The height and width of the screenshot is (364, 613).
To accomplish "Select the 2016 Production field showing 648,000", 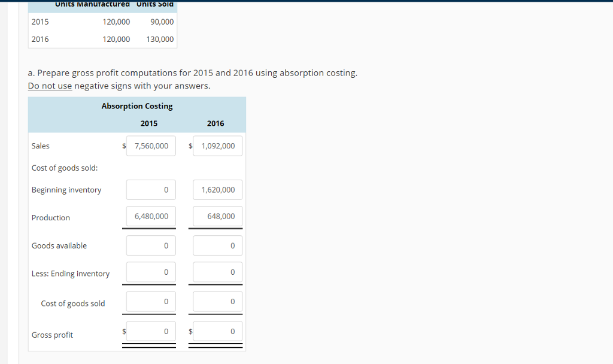I will (x=217, y=216).
